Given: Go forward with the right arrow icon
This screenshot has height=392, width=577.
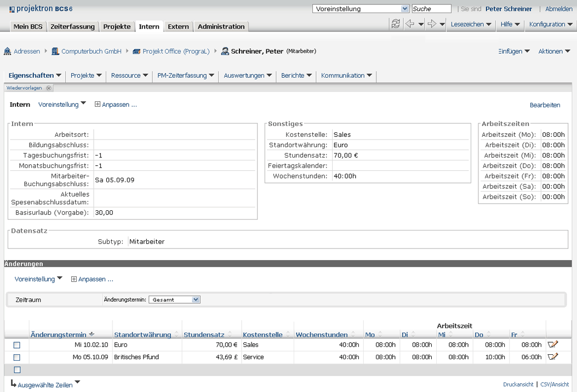Looking at the screenshot, I should click(432, 24).
